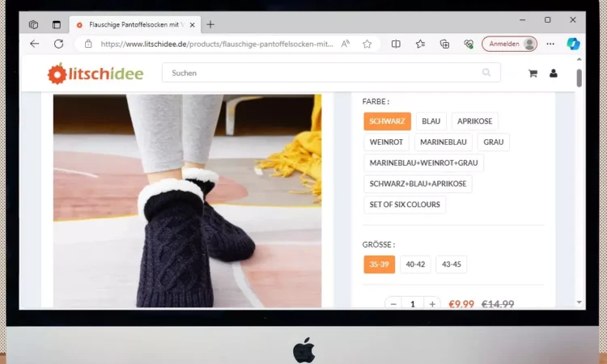
Task: Minimize the browser window
Action: 523,19
